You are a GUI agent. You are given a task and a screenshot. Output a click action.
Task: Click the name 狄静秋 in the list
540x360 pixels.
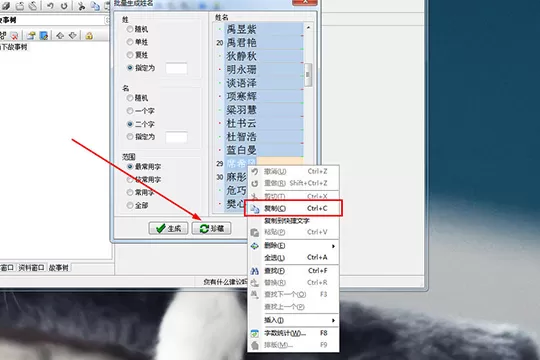coord(241,56)
